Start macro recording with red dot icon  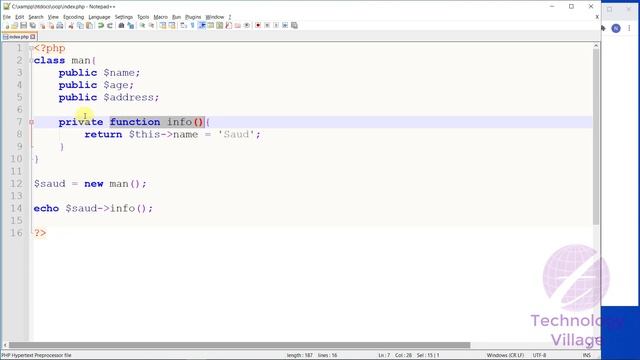258,25
